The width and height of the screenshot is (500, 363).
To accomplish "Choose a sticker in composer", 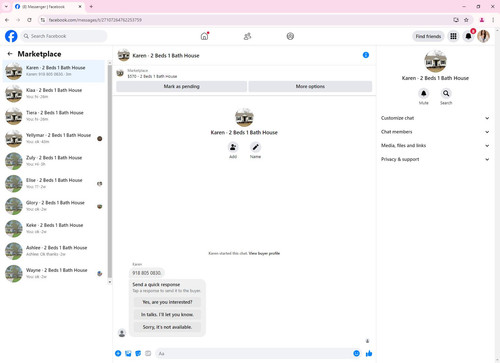I will click(138, 353).
